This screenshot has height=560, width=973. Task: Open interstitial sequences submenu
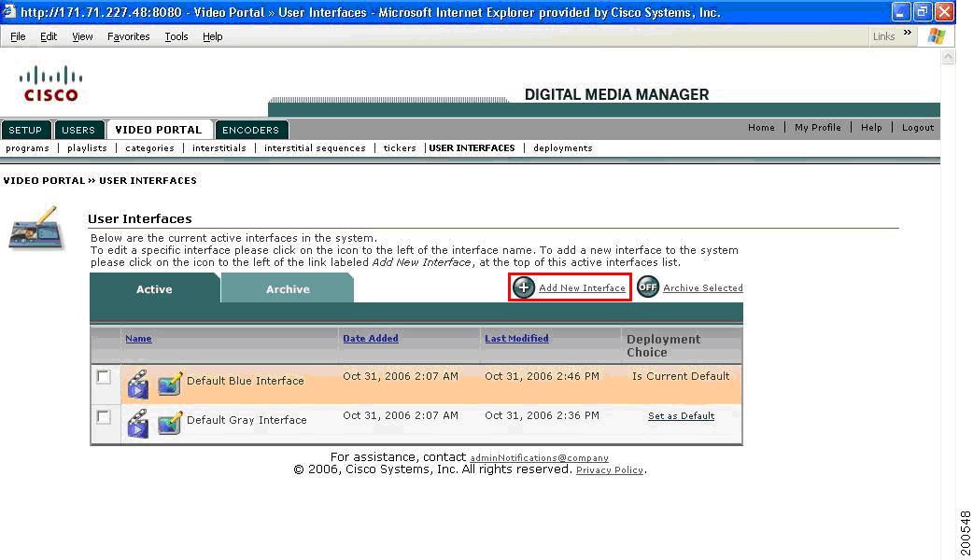(x=315, y=148)
